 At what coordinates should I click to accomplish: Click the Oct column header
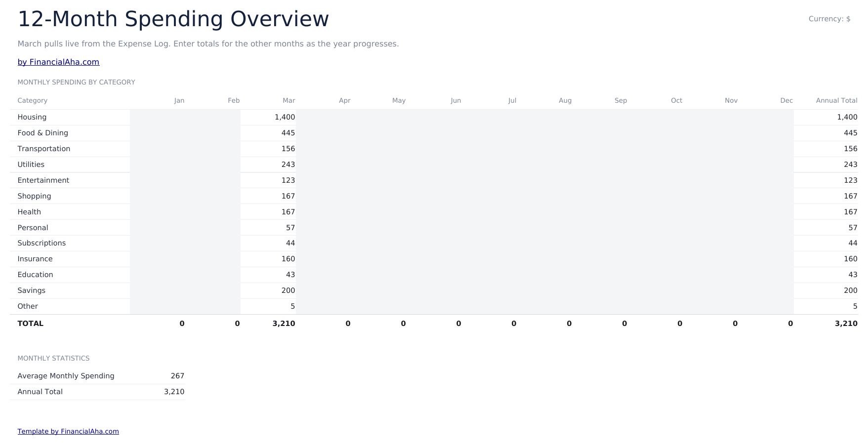click(x=677, y=100)
